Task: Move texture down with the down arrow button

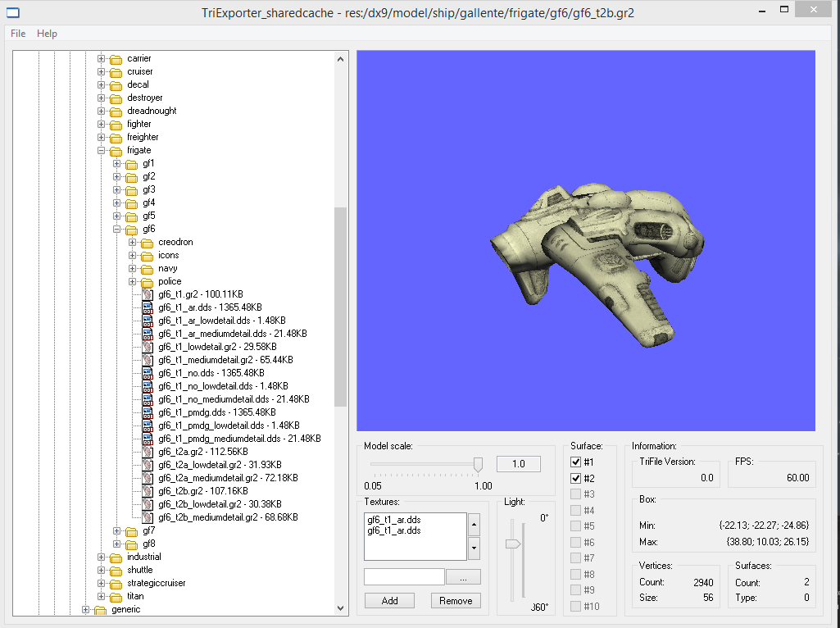Action: pyautogui.click(x=474, y=548)
